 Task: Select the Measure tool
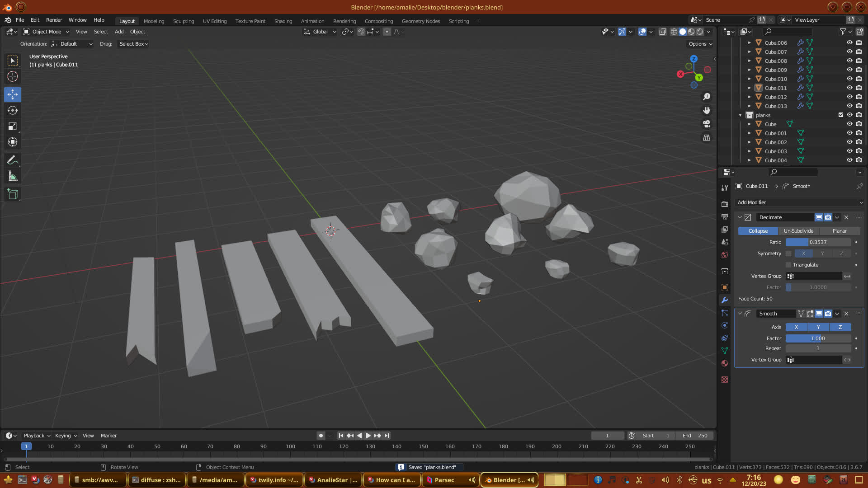pyautogui.click(x=13, y=177)
